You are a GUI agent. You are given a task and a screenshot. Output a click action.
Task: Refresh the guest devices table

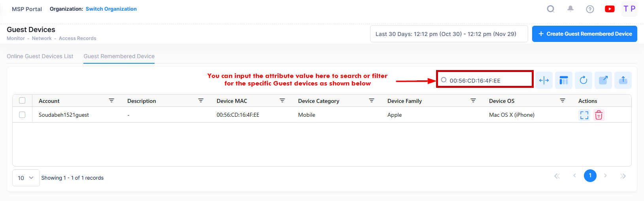pos(584,80)
